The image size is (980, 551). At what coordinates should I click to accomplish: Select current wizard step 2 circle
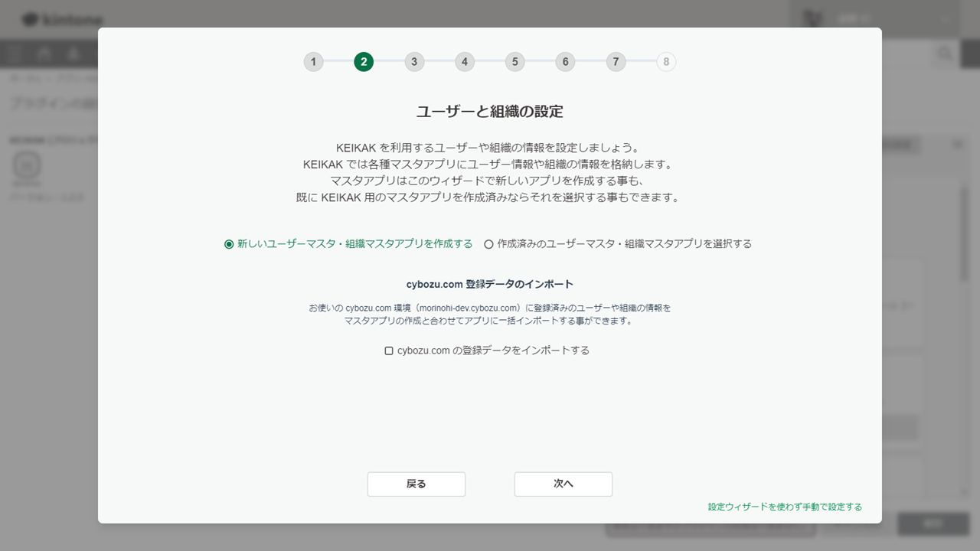(x=364, y=62)
